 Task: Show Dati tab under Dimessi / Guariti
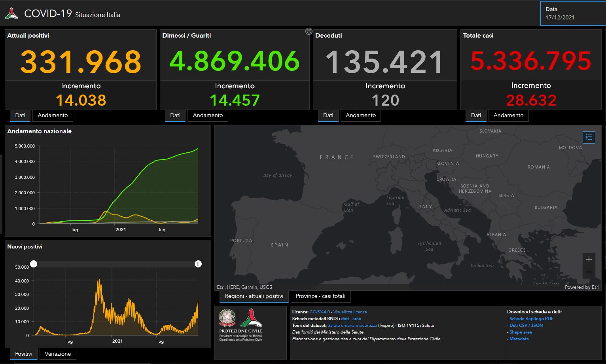point(175,115)
